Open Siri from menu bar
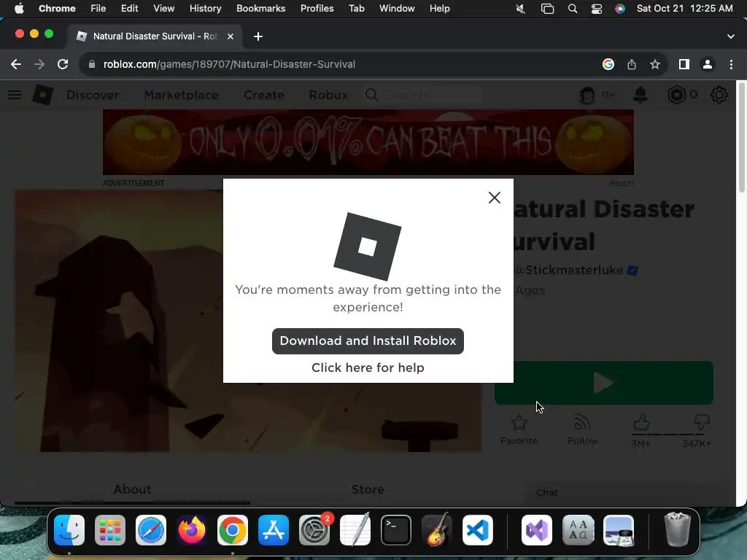747x560 pixels. (620, 9)
